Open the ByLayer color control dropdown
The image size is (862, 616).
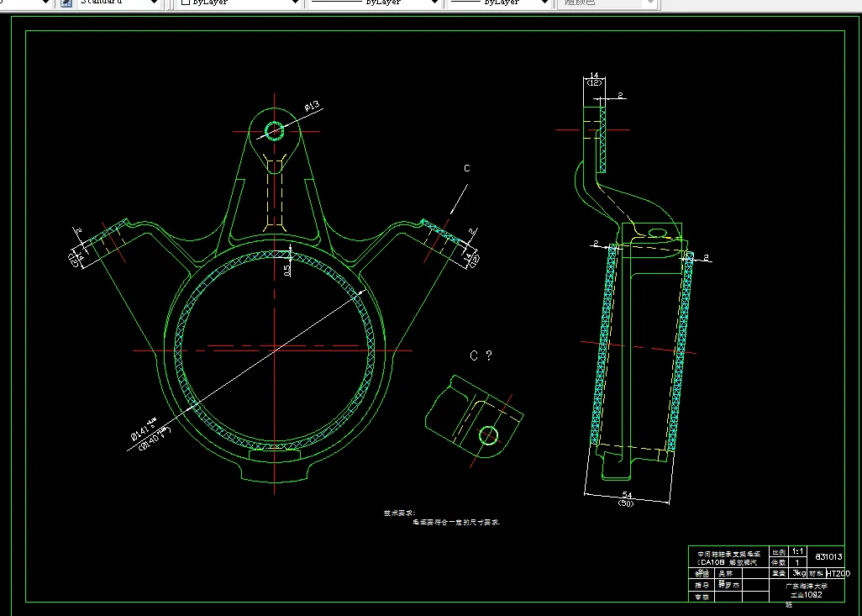coord(295,3)
